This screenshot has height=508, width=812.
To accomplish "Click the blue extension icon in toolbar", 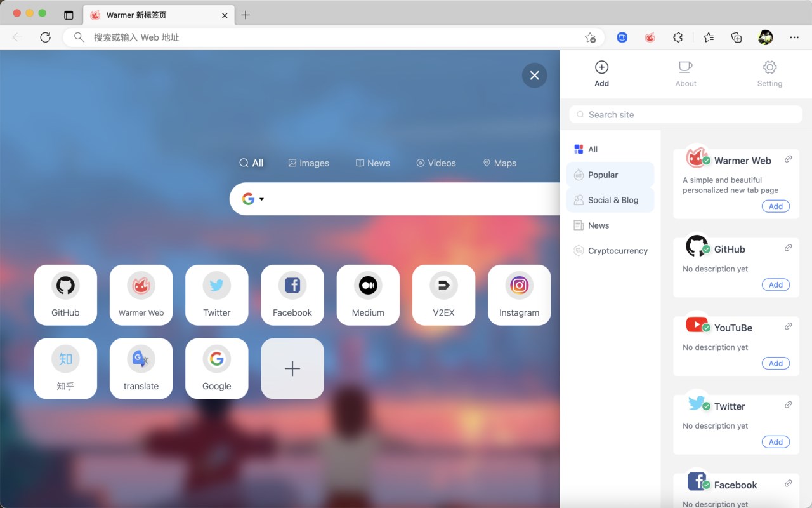I will (x=622, y=37).
